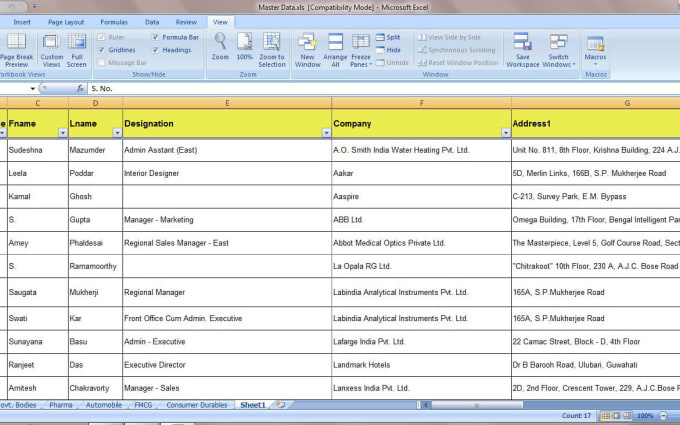Switch to the Pharma sheet tab
Image resolution: width=680 pixels, height=425 pixels.
(x=61, y=405)
